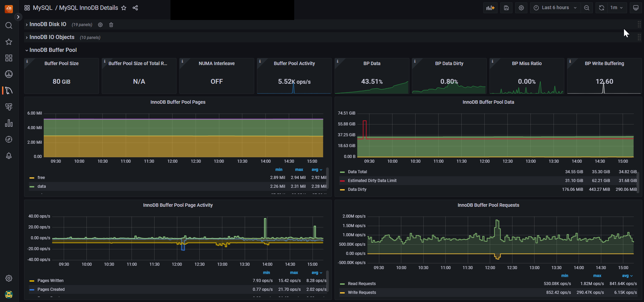The width and height of the screenshot is (644, 302).
Task: Open the Configuration gear in the sidebar
Action: (9, 278)
